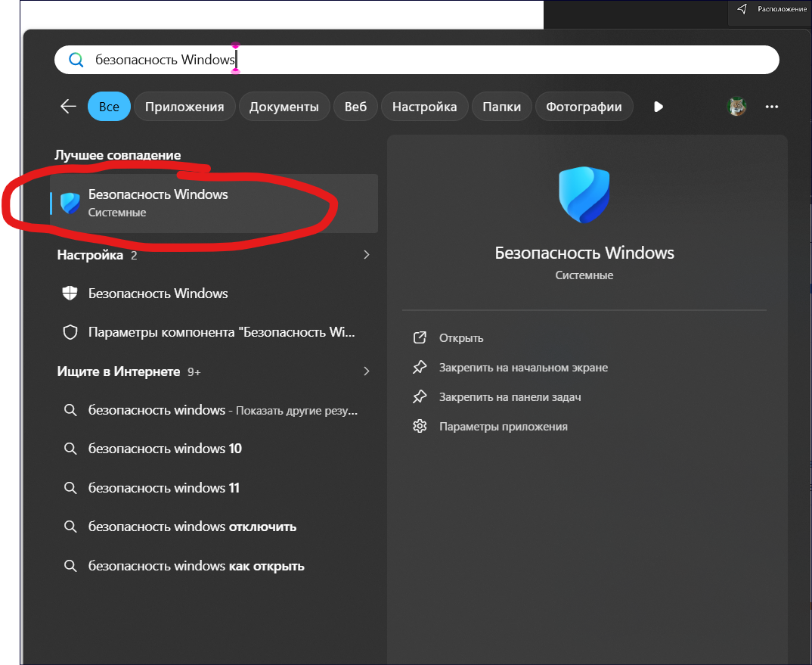Open 'Параметры компонента Безопасность Wi...' result
The width and height of the screenshot is (812, 665).
pos(213,332)
